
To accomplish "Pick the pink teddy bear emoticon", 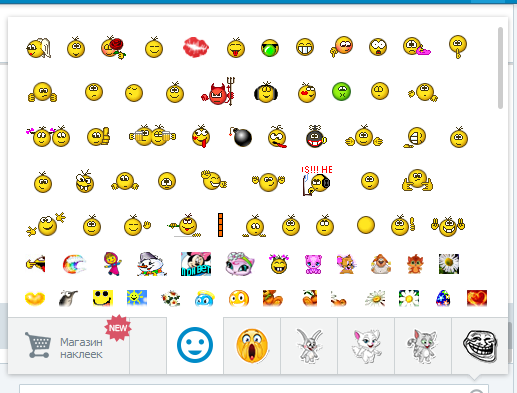I will pyautogui.click(x=313, y=264).
